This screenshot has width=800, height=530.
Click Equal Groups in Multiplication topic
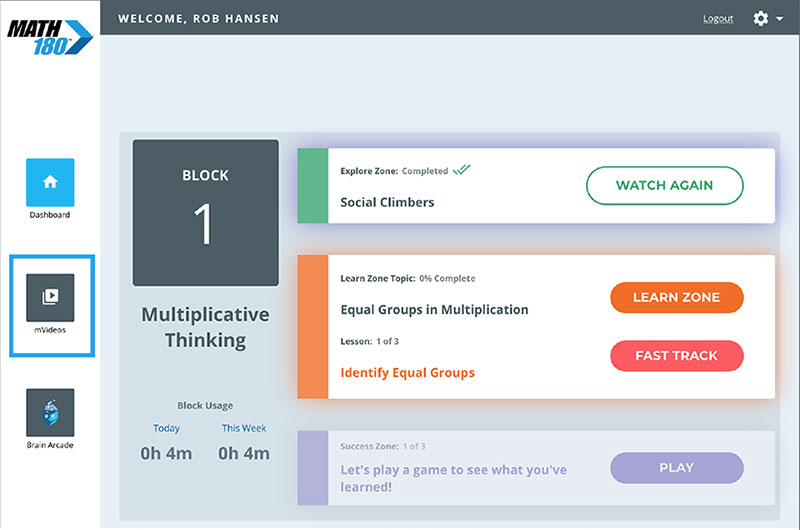coord(434,310)
